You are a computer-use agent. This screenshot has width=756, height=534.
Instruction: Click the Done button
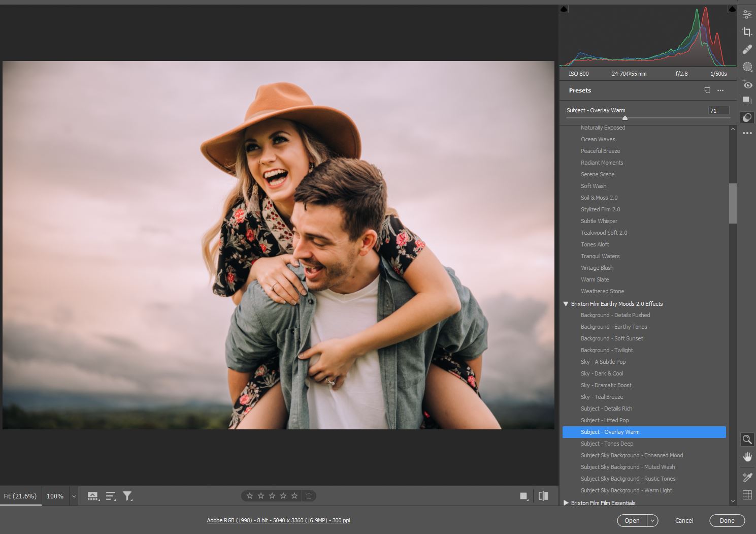pos(727,520)
